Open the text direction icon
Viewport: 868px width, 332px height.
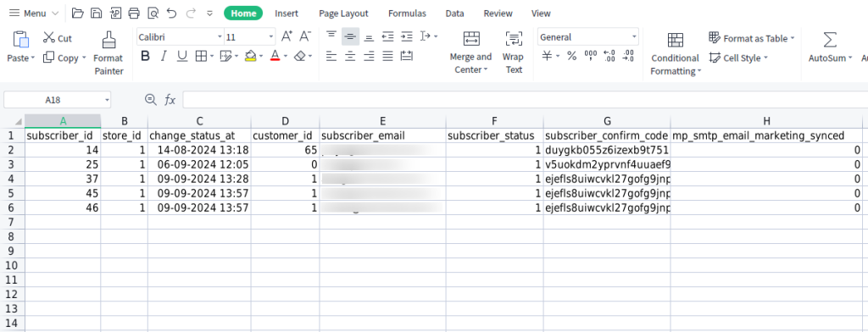click(x=426, y=36)
